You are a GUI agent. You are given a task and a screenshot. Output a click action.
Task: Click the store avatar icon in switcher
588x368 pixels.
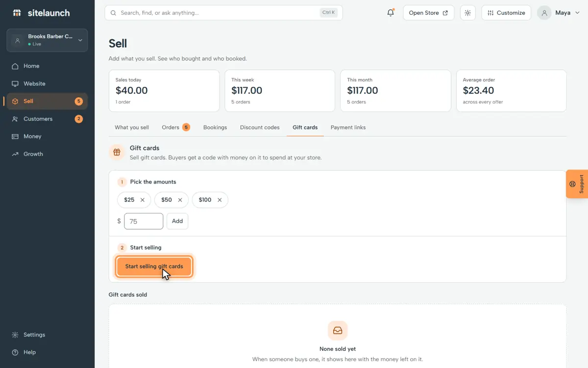[x=18, y=40]
